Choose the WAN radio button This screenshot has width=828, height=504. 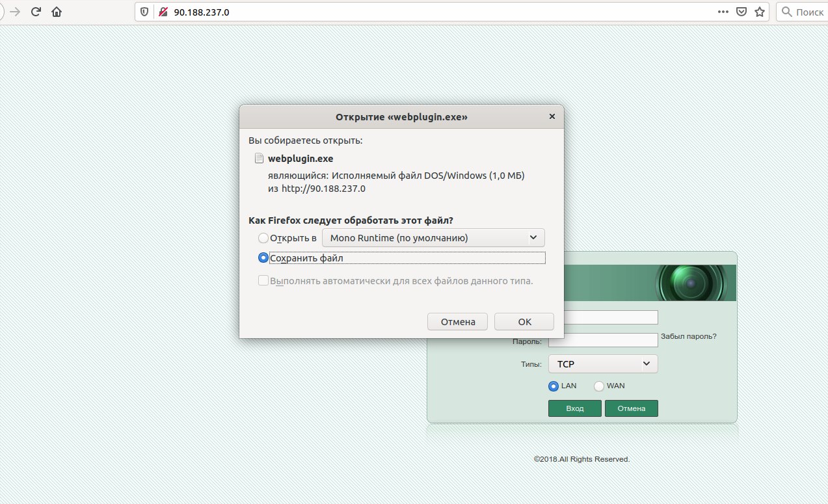pyautogui.click(x=599, y=386)
